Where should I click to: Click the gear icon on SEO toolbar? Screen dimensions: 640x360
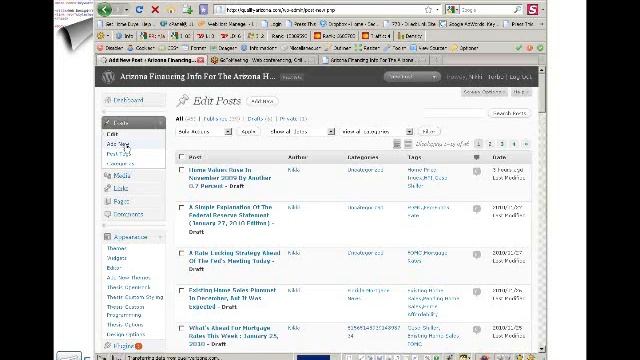[101, 36]
